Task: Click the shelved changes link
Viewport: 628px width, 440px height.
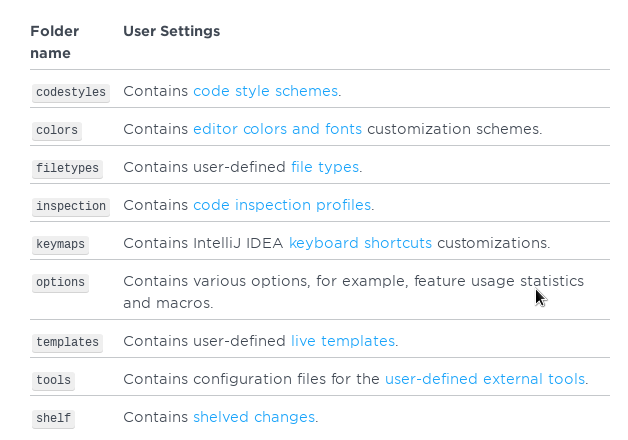Action: pos(254,417)
